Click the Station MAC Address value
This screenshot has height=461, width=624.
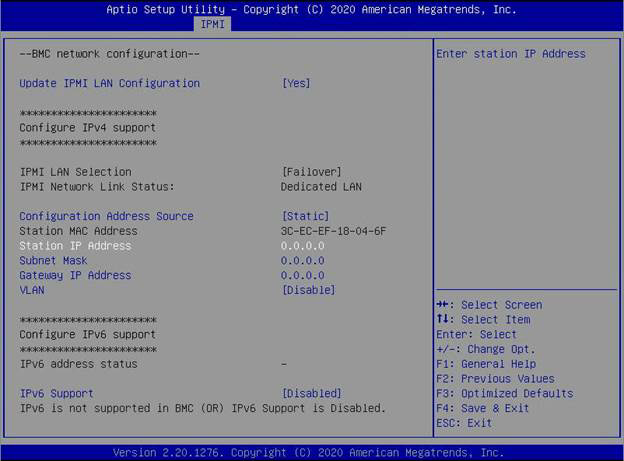(333, 231)
